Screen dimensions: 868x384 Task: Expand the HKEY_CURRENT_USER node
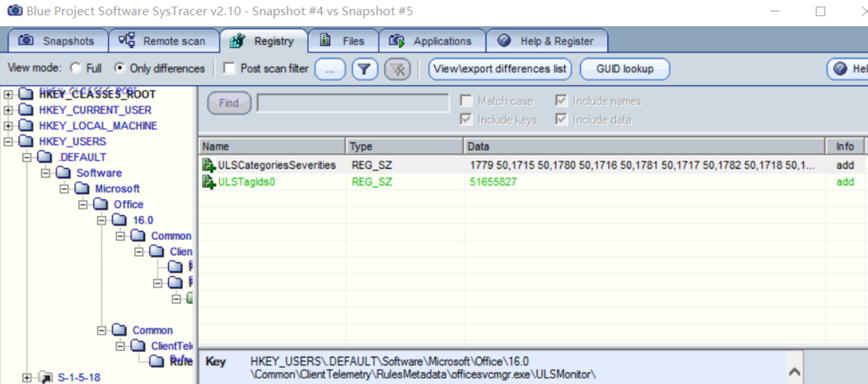pos(8,110)
